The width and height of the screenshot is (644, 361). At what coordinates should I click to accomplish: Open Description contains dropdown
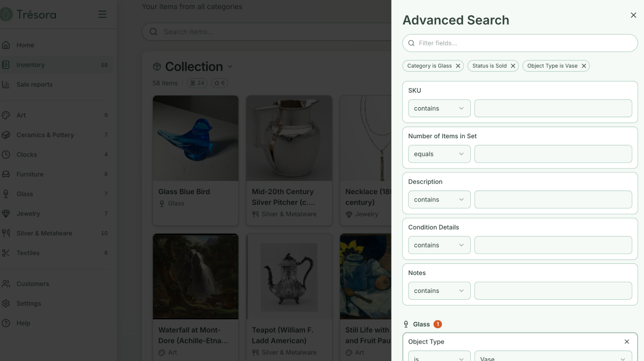pos(439,199)
